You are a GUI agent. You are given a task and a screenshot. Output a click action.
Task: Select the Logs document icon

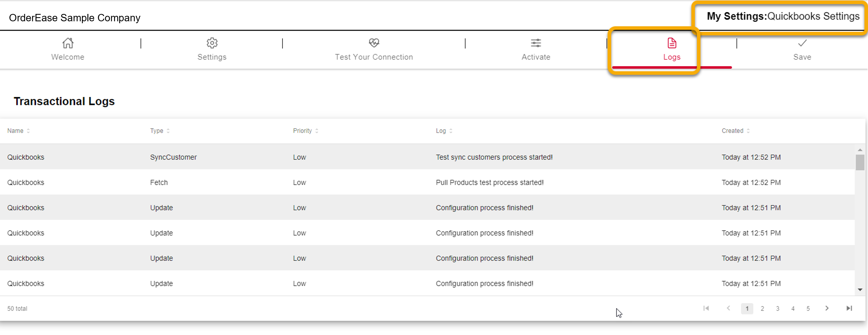point(672,43)
